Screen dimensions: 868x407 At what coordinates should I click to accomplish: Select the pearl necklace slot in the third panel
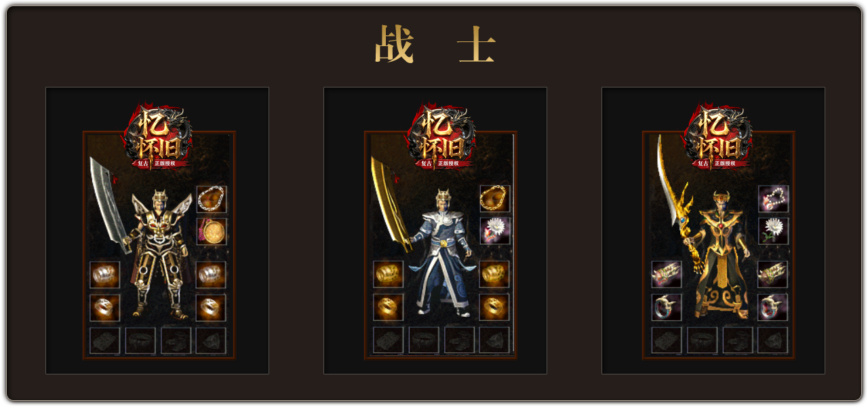click(x=773, y=199)
